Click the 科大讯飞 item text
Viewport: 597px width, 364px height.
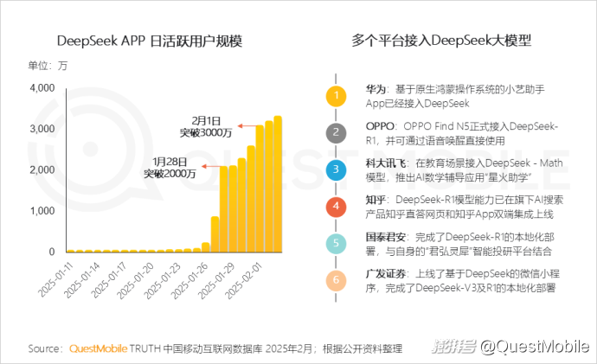464,170
